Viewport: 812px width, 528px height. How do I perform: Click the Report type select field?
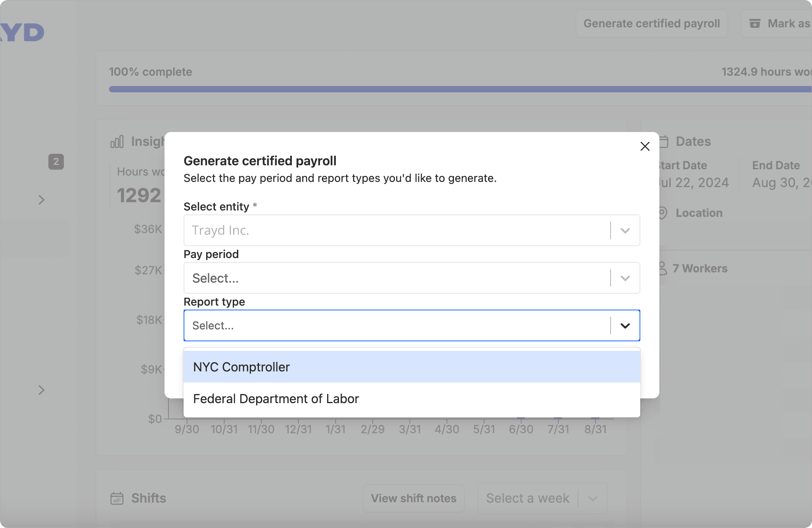pyautogui.click(x=396, y=325)
